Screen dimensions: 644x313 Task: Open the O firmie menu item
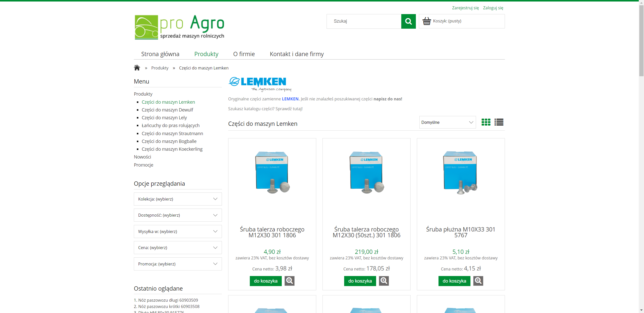pyautogui.click(x=244, y=54)
